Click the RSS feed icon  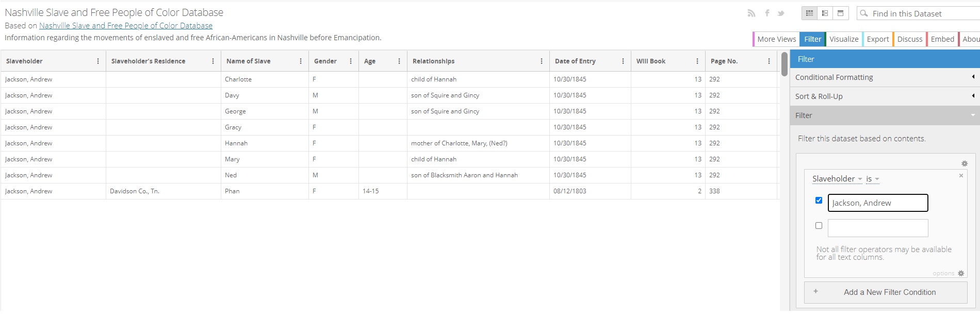click(x=751, y=13)
